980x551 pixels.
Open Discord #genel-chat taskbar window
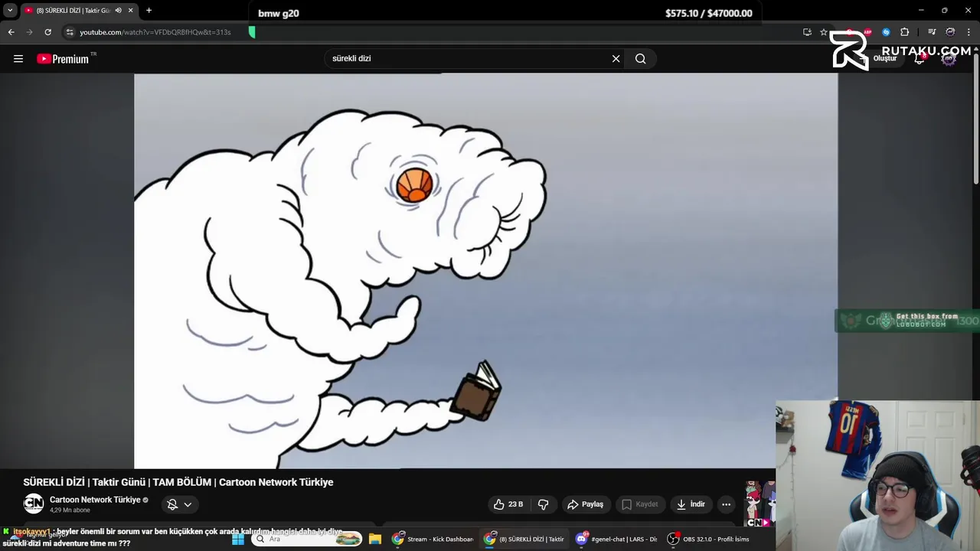pyautogui.click(x=616, y=539)
